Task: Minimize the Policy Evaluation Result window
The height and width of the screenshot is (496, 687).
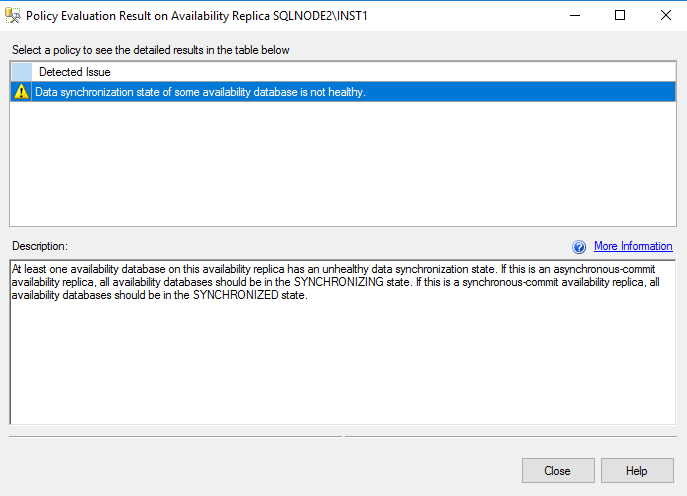Action: [x=574, y=16]
